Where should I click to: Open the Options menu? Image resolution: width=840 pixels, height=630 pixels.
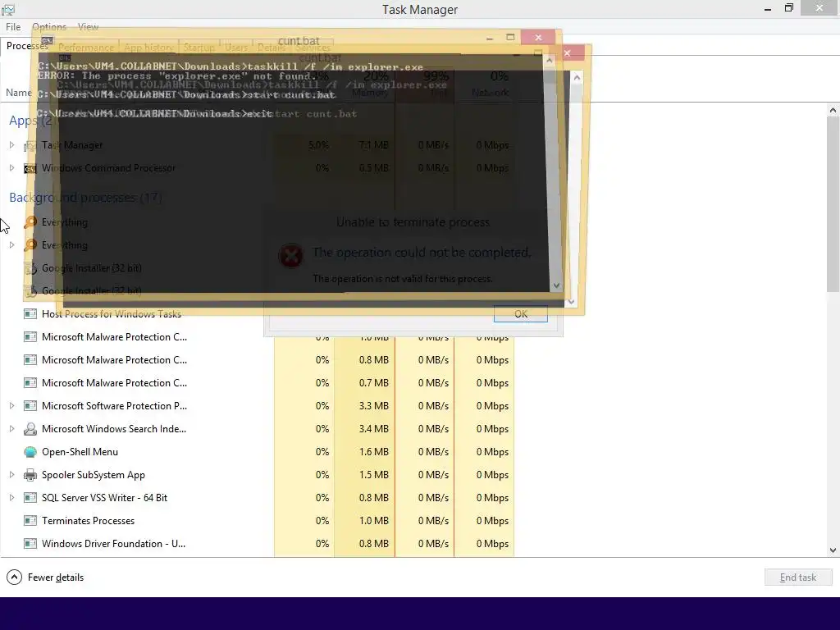coord(49,27)
